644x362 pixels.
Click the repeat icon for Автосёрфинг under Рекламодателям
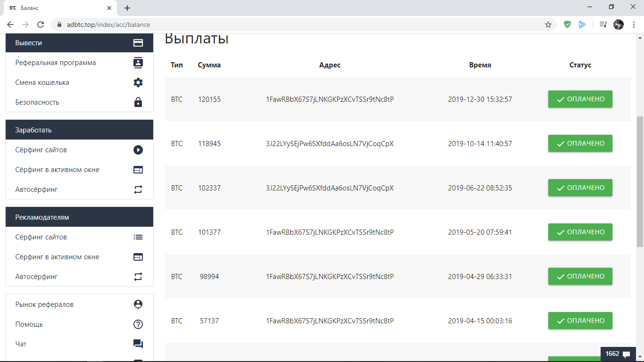[138, 277]
